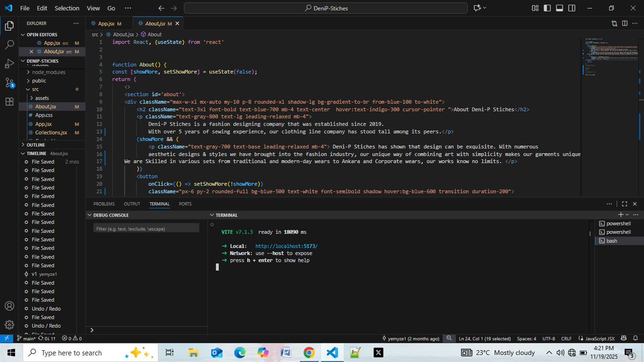Select the bash terminal in the terminal list
This screenshot has width=644, height=362.
tap(616, 240)
